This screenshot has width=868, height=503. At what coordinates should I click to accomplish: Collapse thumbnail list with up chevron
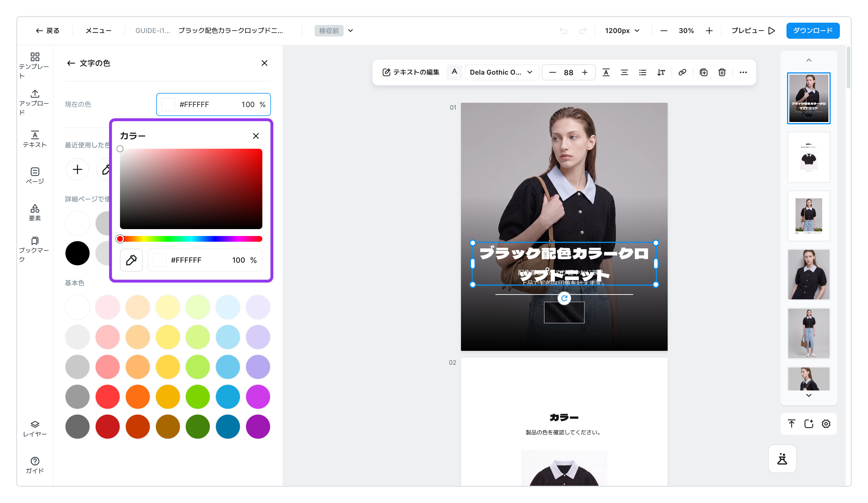[x=808, y=60]
